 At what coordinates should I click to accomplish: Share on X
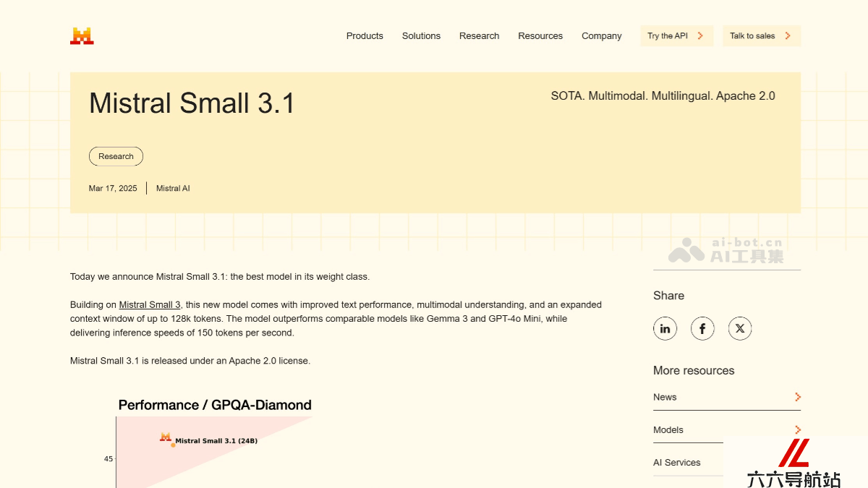pos(740,328)
